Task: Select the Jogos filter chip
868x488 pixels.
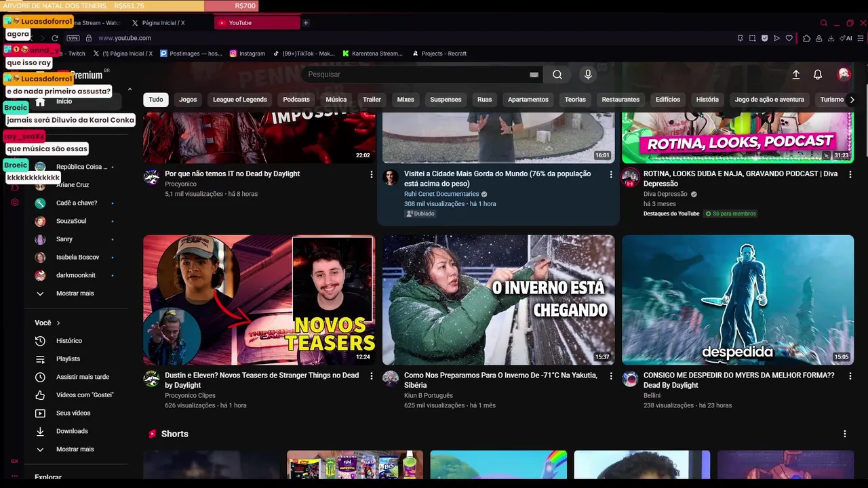Action: pos(188,100)
